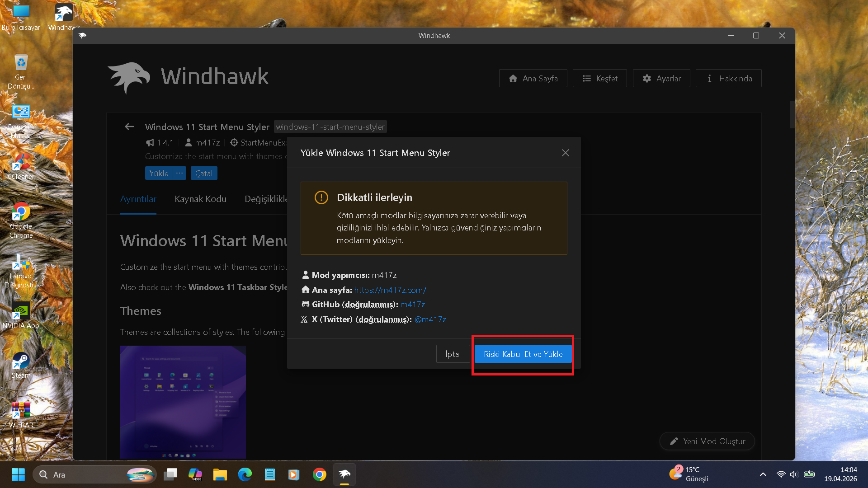Create a new mod with Yeni Mod Oluştur
Viewport: 868px width, 488px height.
pyautogui.click(x=707, y=441)
